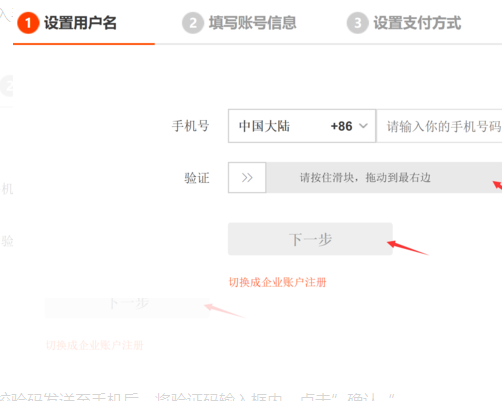
Task: Click the gray step 2 circle icon
Action: (x=193, y=23)
